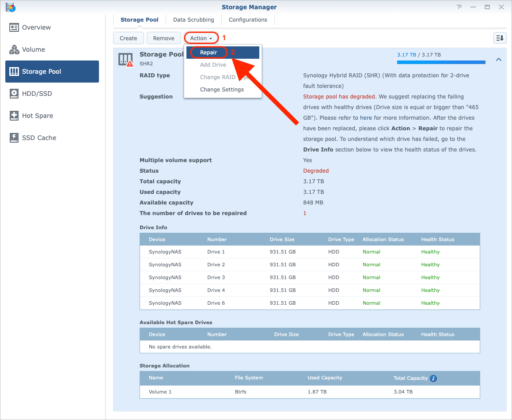Open the 'here' link for more information
The width and height of the screenshot is (512, 420).
366,118
